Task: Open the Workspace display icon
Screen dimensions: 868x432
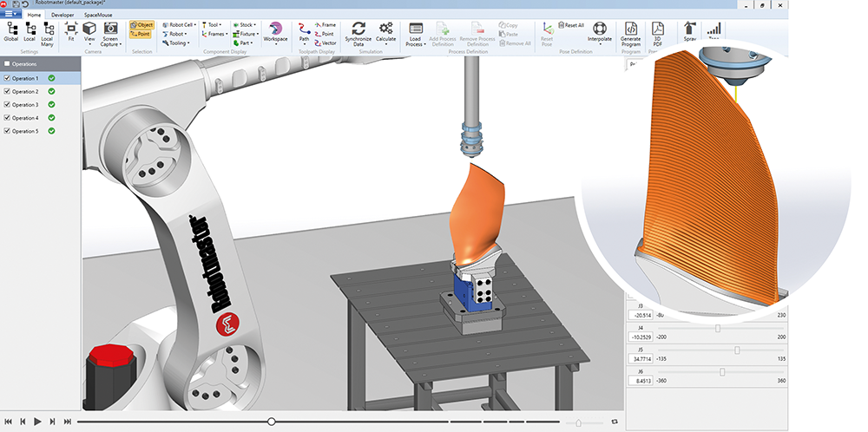Action: coord(275,33)
